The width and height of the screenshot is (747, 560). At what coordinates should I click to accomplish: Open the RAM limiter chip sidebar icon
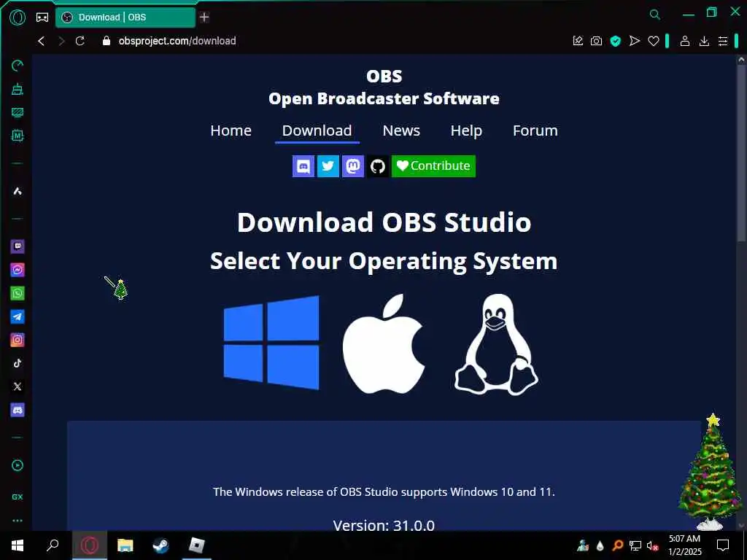point(18,136)
